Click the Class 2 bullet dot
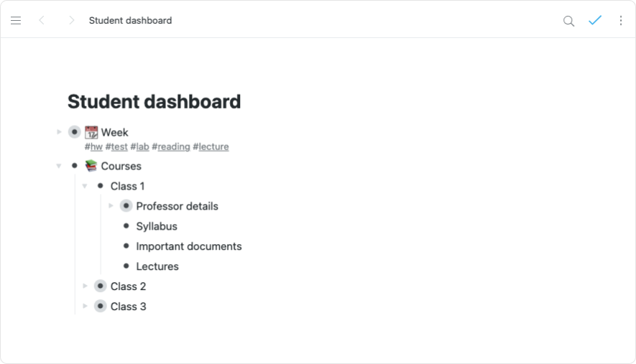 [101, 286]
